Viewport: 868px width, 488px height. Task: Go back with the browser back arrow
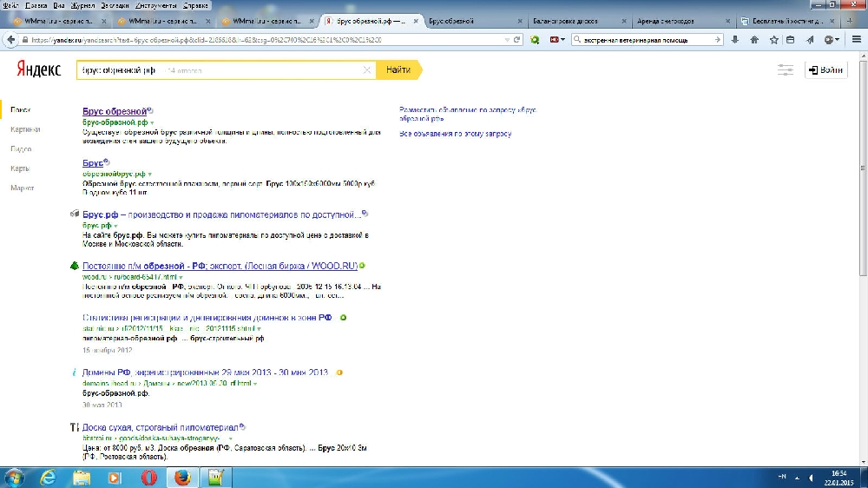(10, 40)
